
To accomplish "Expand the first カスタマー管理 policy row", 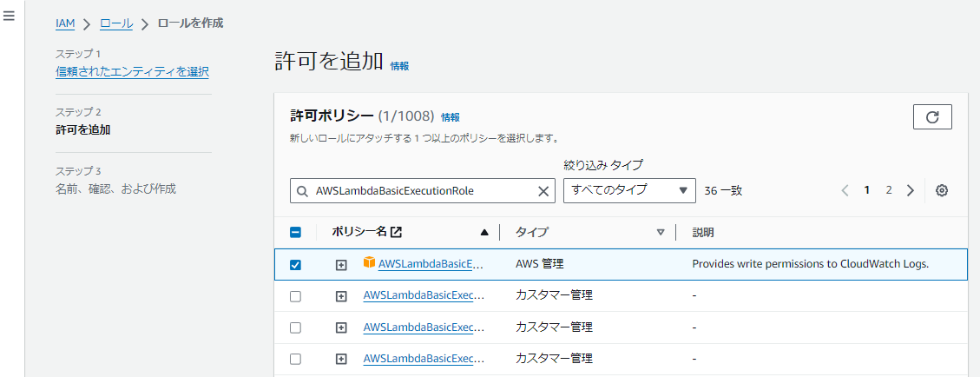I will point(341,296).
